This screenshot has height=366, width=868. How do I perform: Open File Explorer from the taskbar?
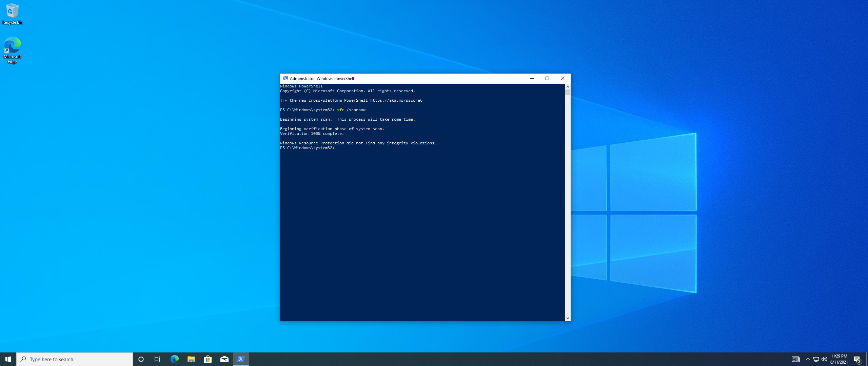[191, 359]
